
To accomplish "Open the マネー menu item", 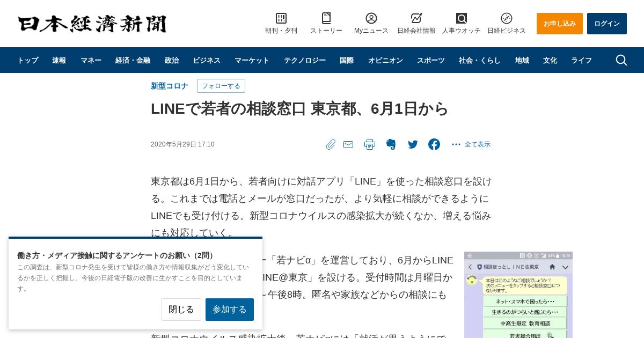I will [x=91, y=60].
